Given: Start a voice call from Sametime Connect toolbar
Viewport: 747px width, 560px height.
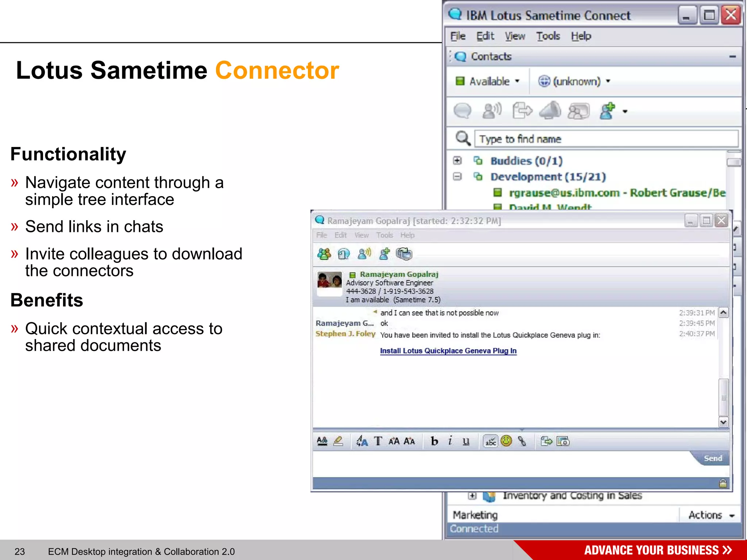Looking at the screenshot, I should point(492,111).
